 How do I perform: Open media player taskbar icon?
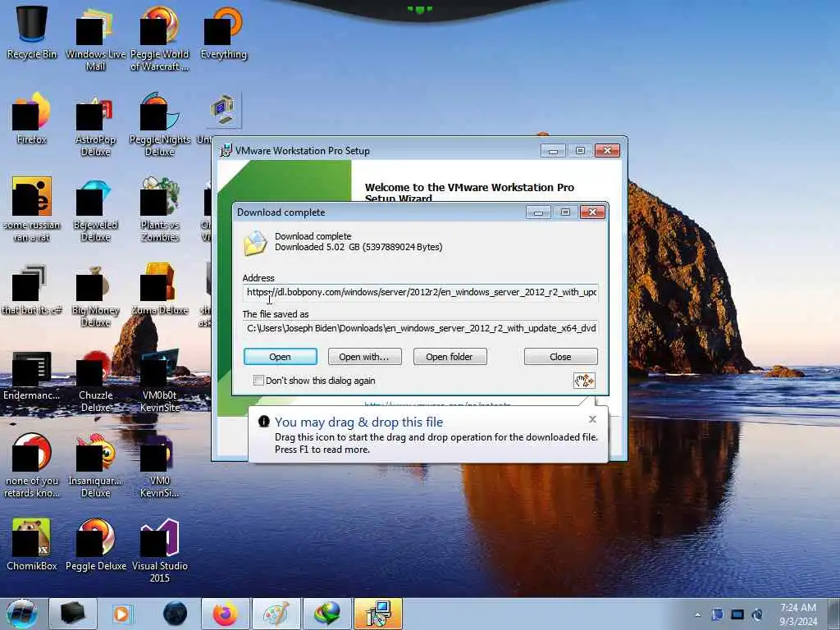[121, 614]
